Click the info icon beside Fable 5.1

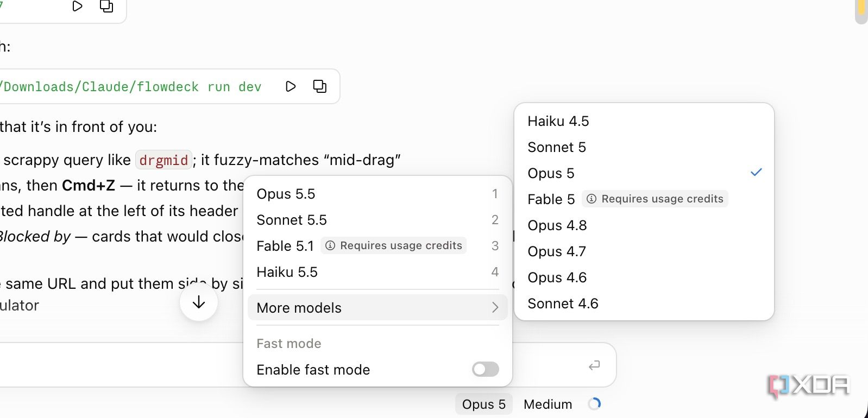click(330, 246)
